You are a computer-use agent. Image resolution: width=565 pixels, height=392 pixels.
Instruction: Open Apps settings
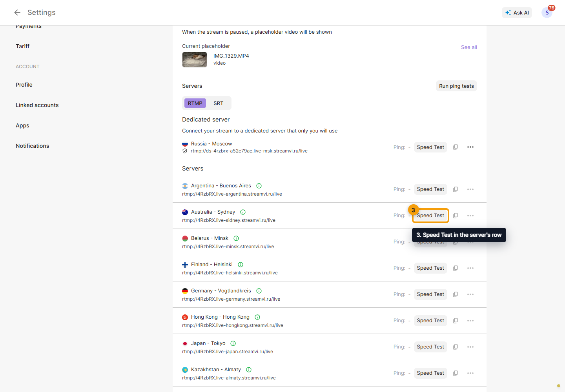click(x=22, y=125)
